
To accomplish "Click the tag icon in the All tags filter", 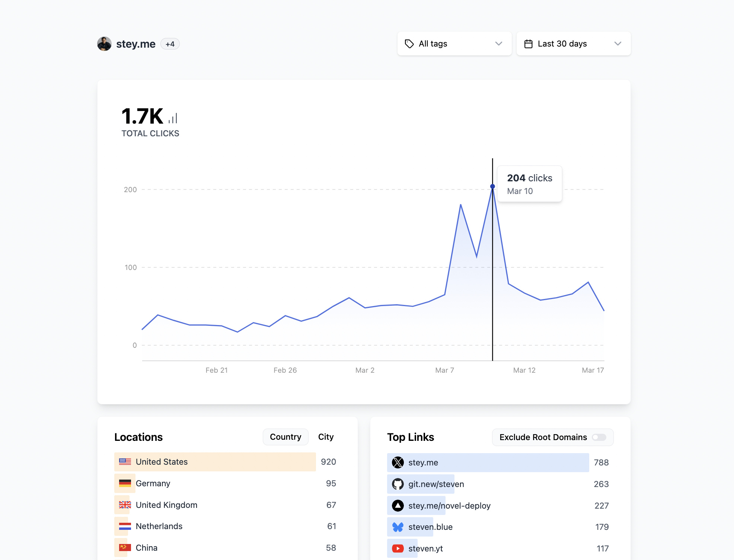I will (x=409, y=44).
